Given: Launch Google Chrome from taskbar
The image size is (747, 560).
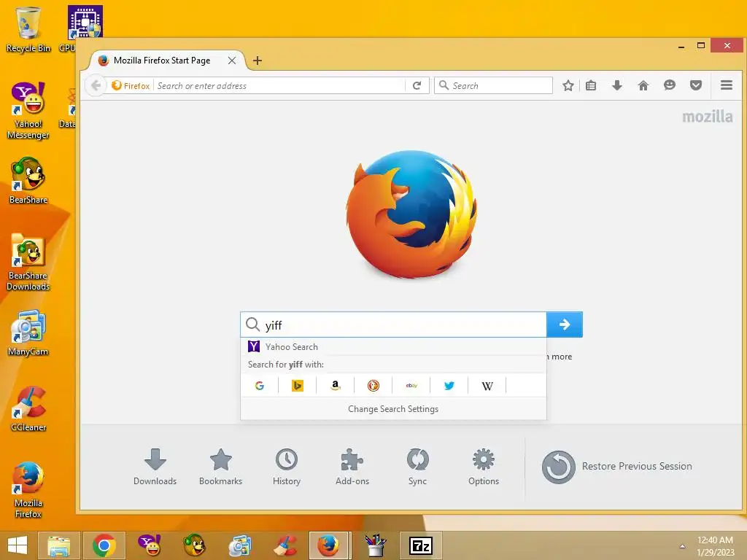Looking at the screenshot, I should click(104, 545).
